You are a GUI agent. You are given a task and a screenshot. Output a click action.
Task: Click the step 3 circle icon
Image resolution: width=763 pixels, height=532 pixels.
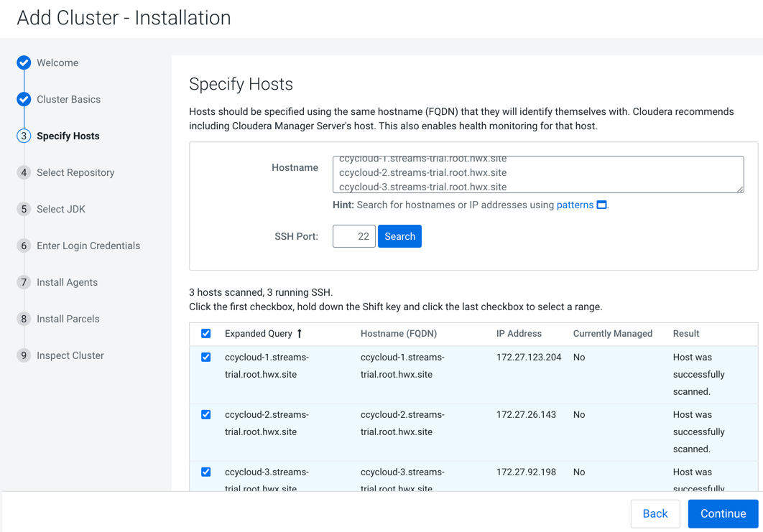(24, 136)
